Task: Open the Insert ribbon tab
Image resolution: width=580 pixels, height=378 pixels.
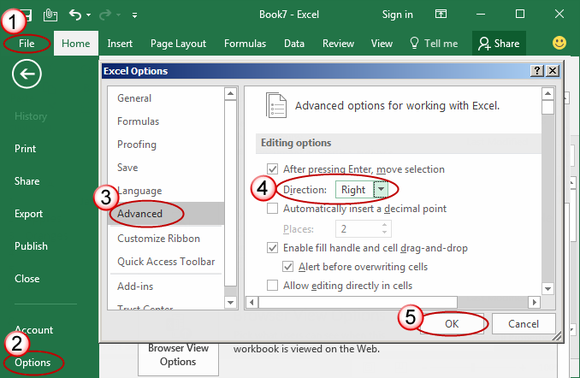Action: (119, 44)
